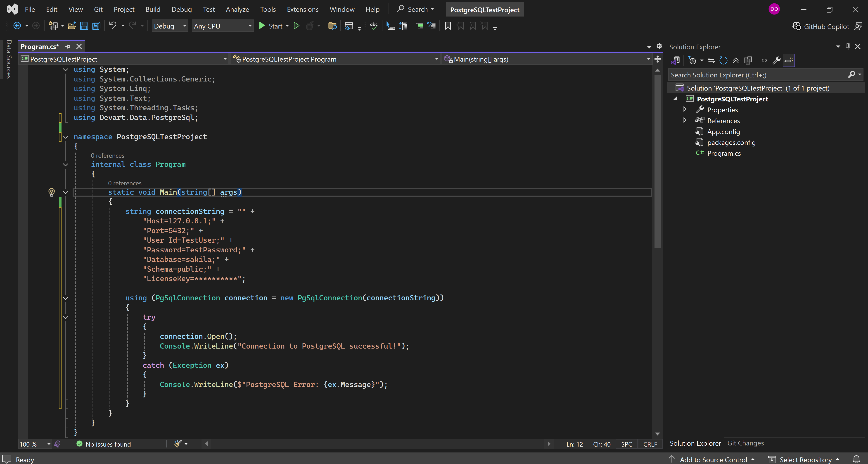Open the Git menu
The image size is (868, 464).
click(98, 9)
